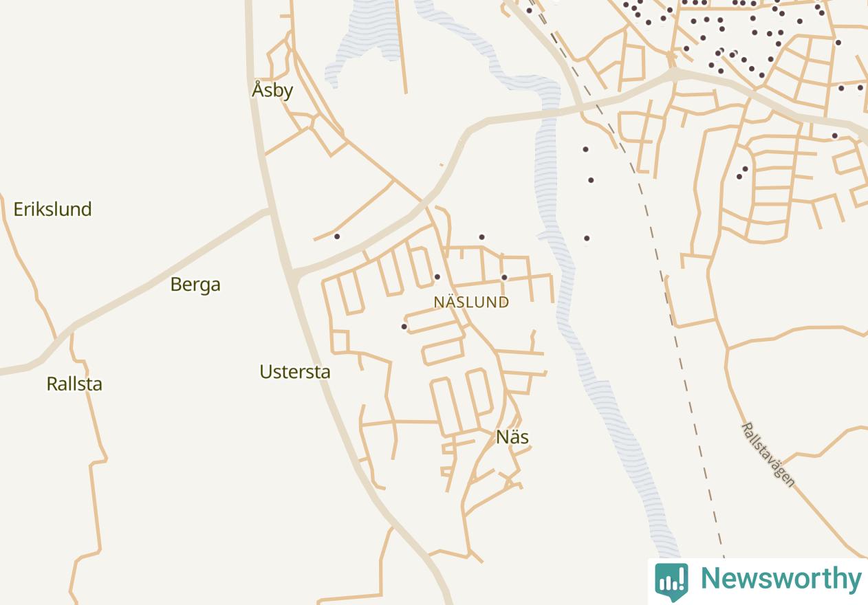The width and height of the screenshot is (868, 605).
Task: Click the Erikslund place label
Action: [x=52, y=209]
